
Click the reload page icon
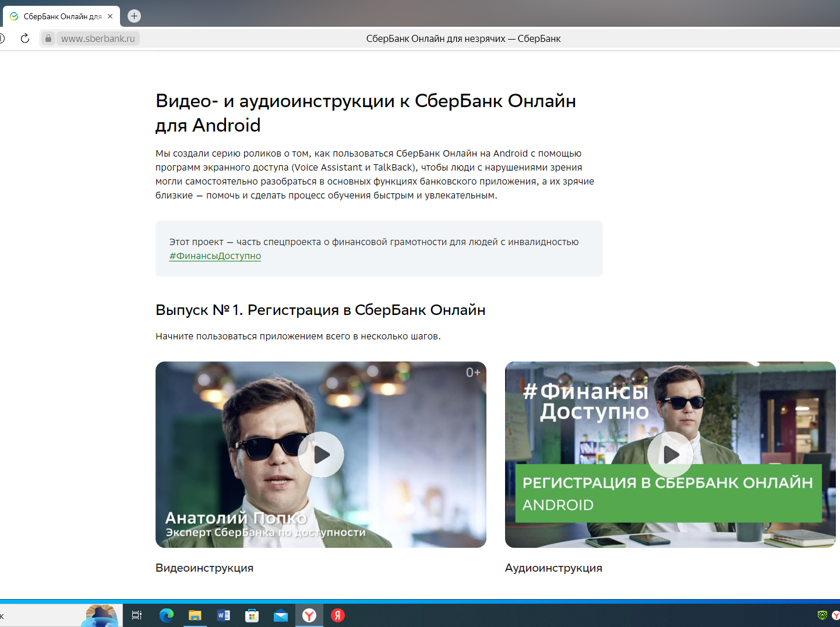pyautogui.click(x=24, y=38)
